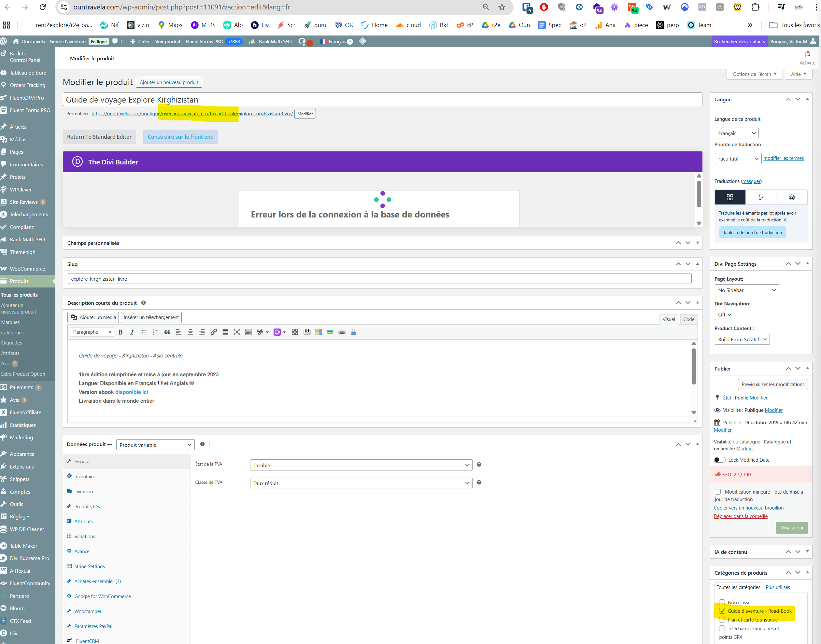Toggle distraction-free fullscreen editor icon
821x644 pixels.
(237, 332)
